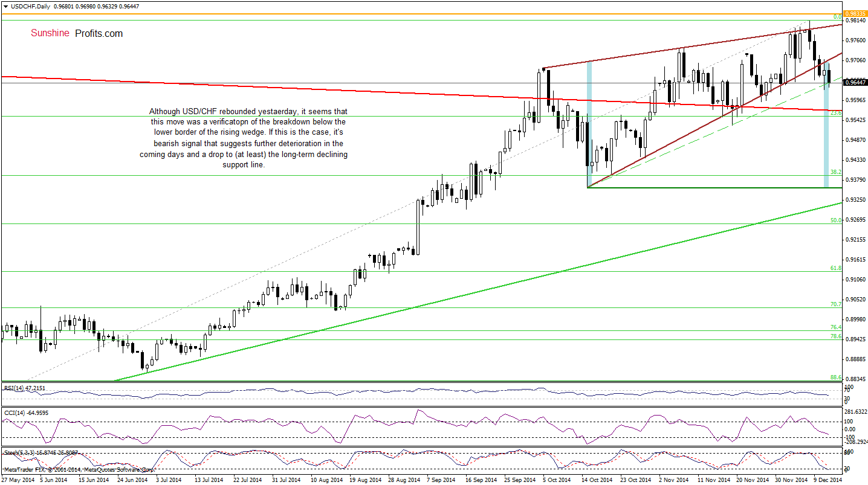Click the small triangle before USDCHF,Daily title

(x=5, y=6)
